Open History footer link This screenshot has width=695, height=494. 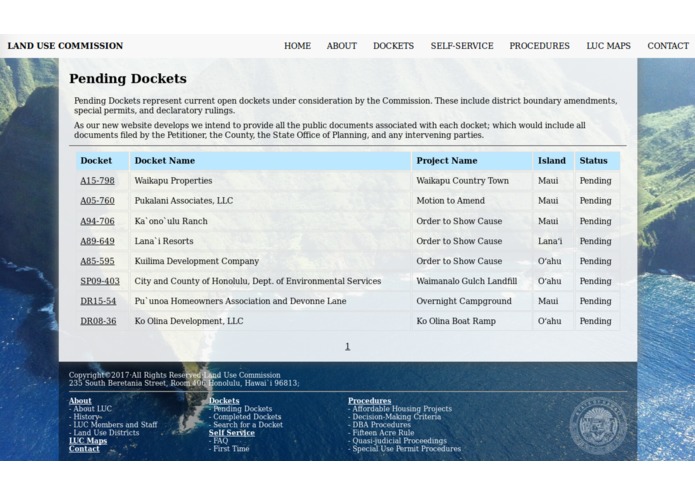(x=86, y=416)
